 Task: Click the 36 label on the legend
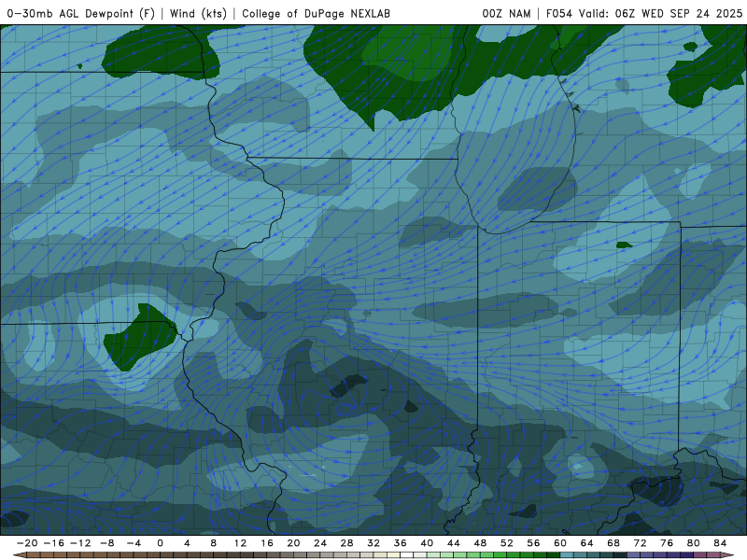(401, 543)
